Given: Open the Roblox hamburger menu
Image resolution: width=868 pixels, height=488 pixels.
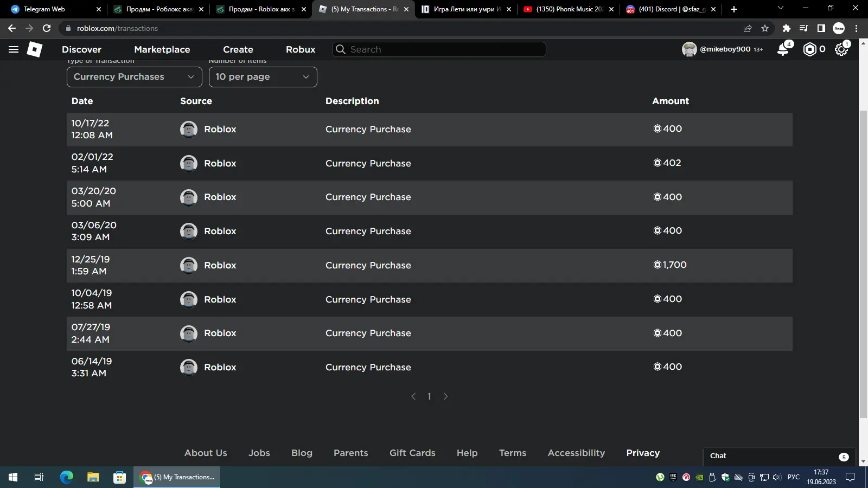Looking at the screenshot, I should coord(14,49).
